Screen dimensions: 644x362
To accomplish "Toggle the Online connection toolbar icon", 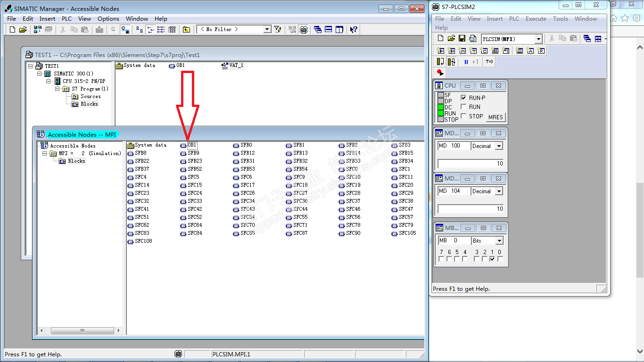I will (x=125, y=29).
